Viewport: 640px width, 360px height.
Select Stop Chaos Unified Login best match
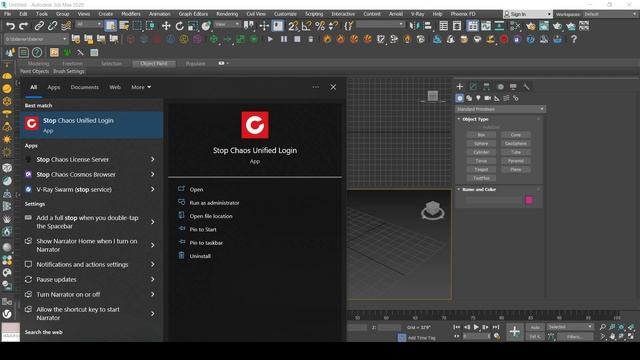[92, 125]
